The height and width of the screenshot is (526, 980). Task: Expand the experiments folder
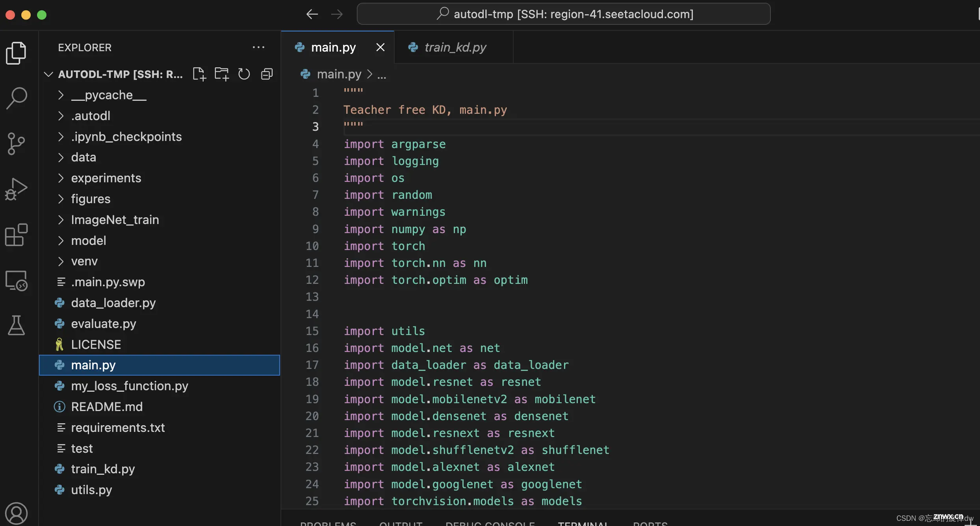pyautogui.click(x=160, y=178)
